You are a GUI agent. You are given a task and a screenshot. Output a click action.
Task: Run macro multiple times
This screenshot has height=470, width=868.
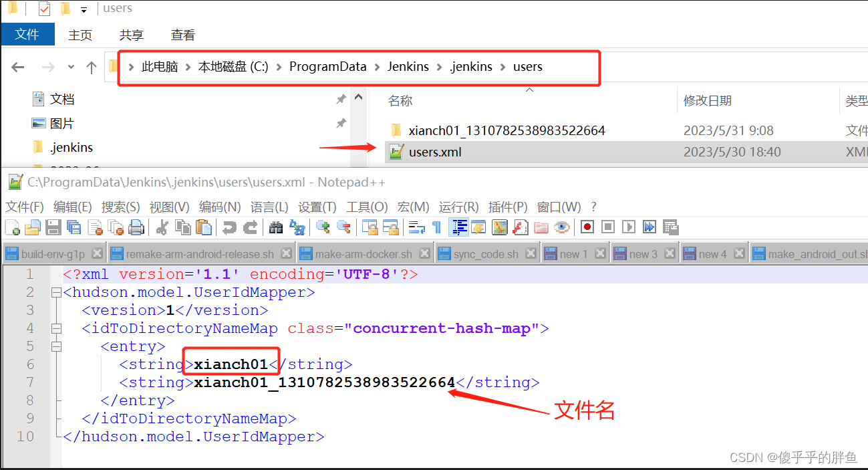pyautogui.click(x=649, y=227)
